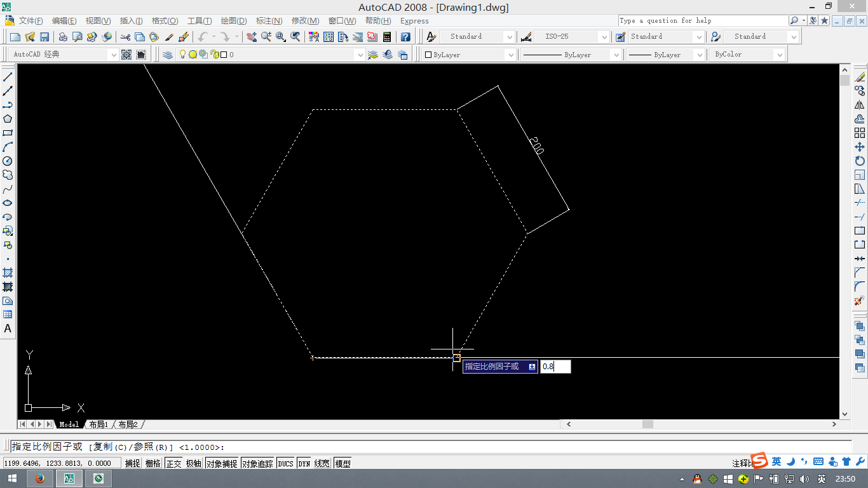Switch to the 布局2 layout tab
This screenshot has width=868, height=488.
click(x=128, y=424)
